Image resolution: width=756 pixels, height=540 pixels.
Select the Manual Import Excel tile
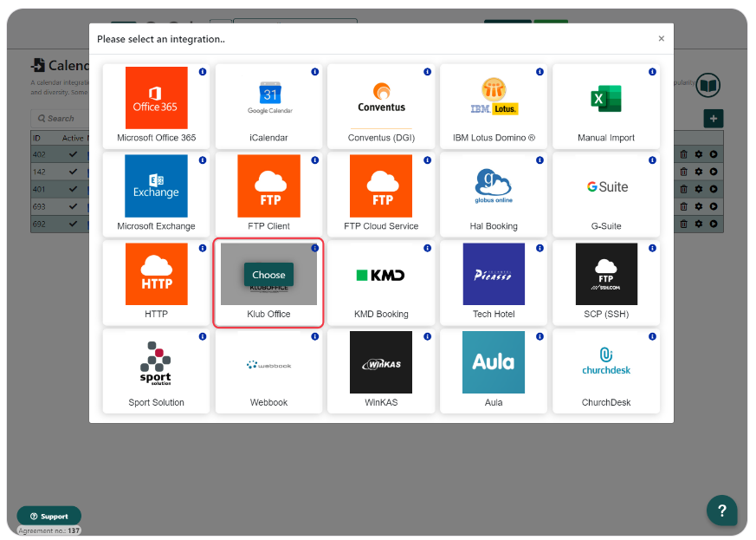click(606, 106)
